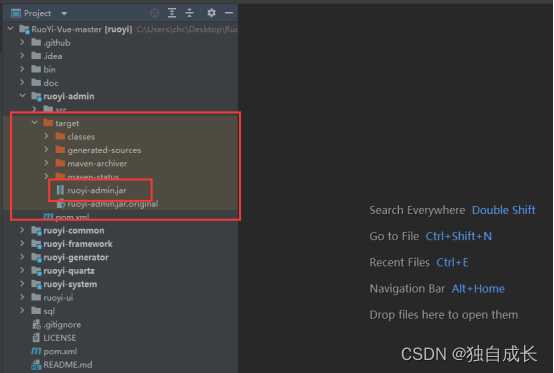Click the Recent Files hint text
Image resolution: width=554 pixels, height=373 pixels.
pos(400,262)
